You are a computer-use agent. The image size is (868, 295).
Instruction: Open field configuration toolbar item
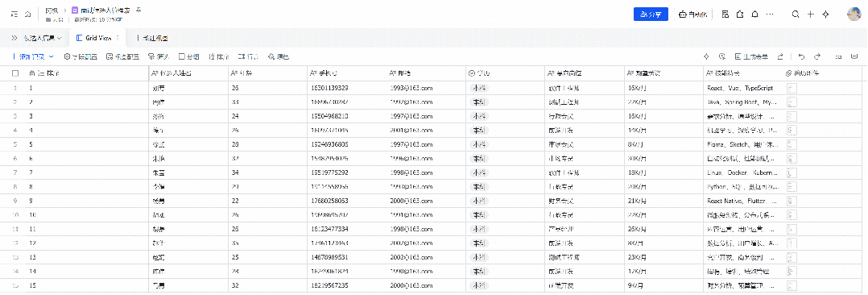click(81, 56)
